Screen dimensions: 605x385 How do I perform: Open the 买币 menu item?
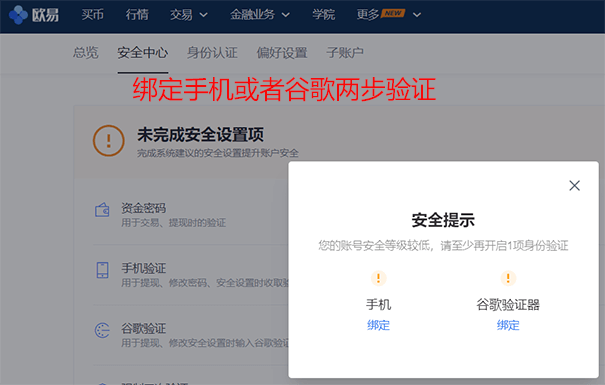pyautogui.click(x=93, y=15)
